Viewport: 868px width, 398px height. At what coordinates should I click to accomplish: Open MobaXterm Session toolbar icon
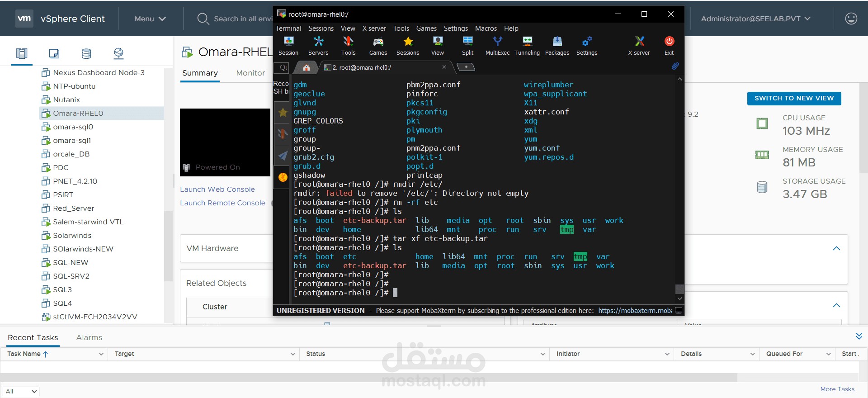click(x=288, y=46)
